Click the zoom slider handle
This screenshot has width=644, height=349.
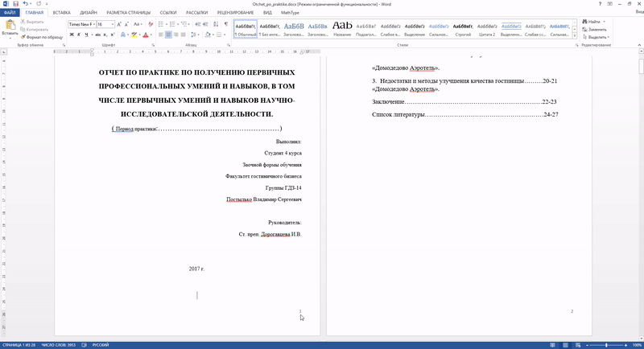coord(606,345)
